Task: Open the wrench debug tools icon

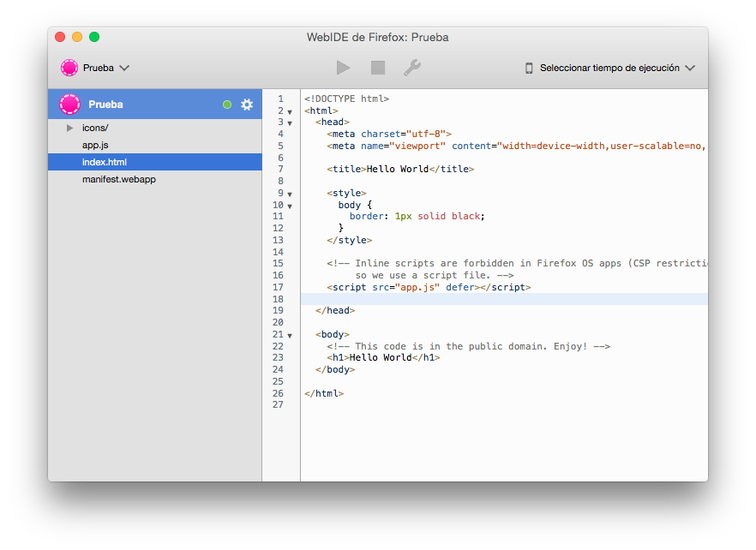Action: pos(412,68)
